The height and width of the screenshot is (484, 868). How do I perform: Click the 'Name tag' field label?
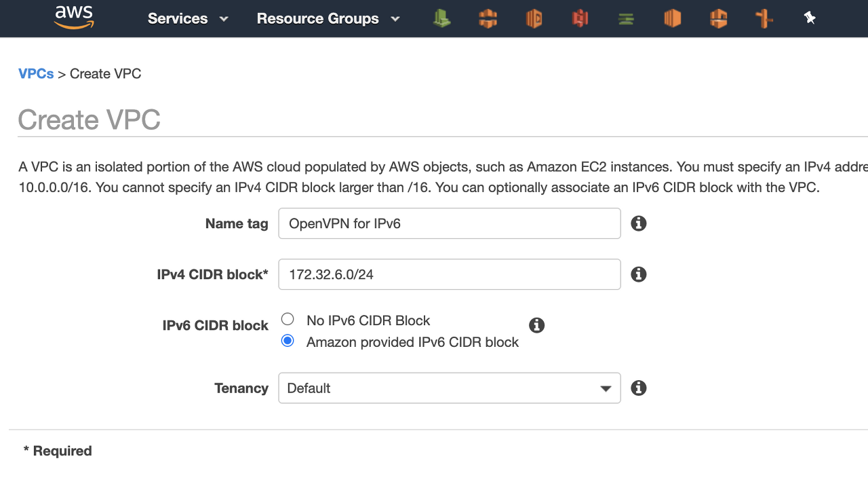(x=237, y=223)
